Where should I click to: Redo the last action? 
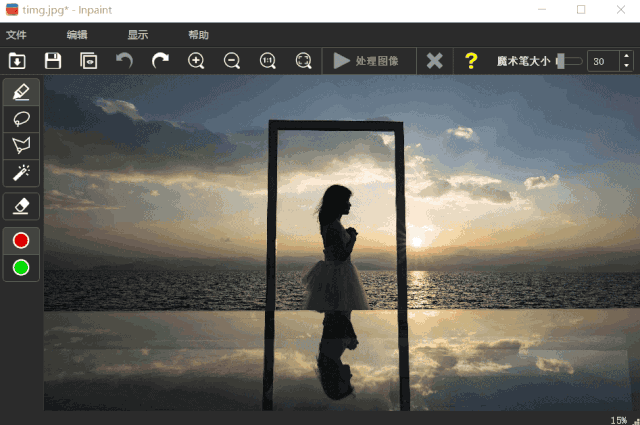pyautogui.click(x=160, y=61)
